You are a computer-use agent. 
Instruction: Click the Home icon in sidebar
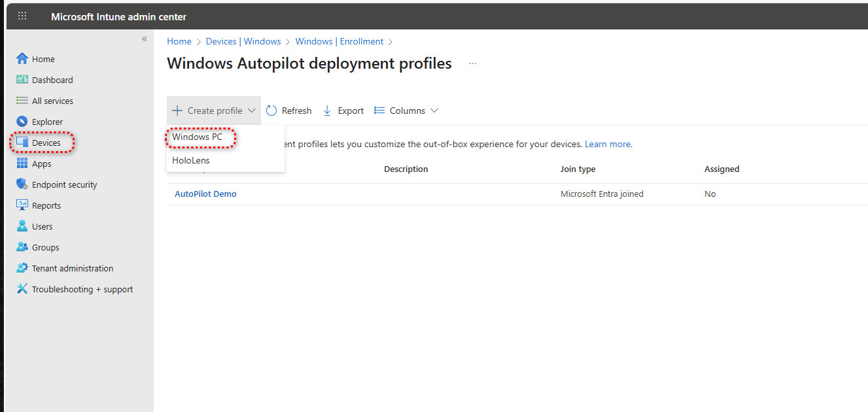pos(22,59)
